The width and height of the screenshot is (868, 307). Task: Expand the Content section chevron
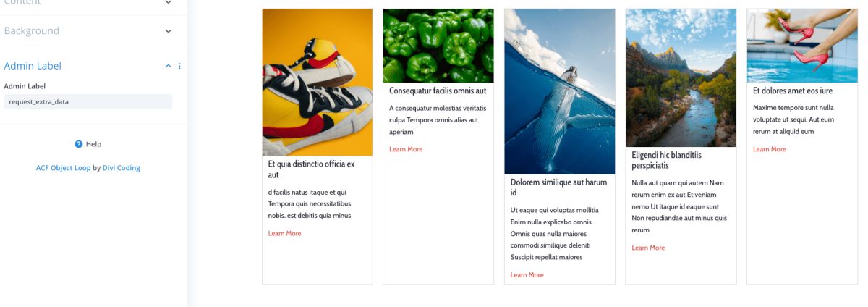pos(169,2)
